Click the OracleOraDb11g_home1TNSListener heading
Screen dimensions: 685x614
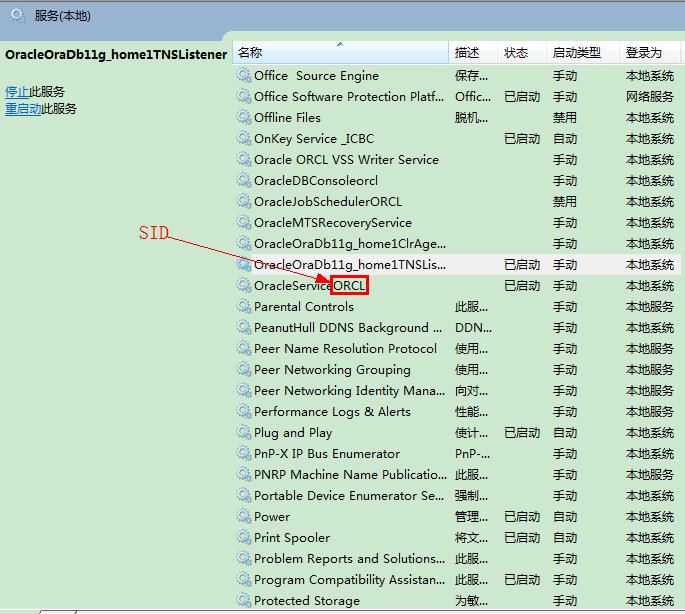click(x=116, y=55)
